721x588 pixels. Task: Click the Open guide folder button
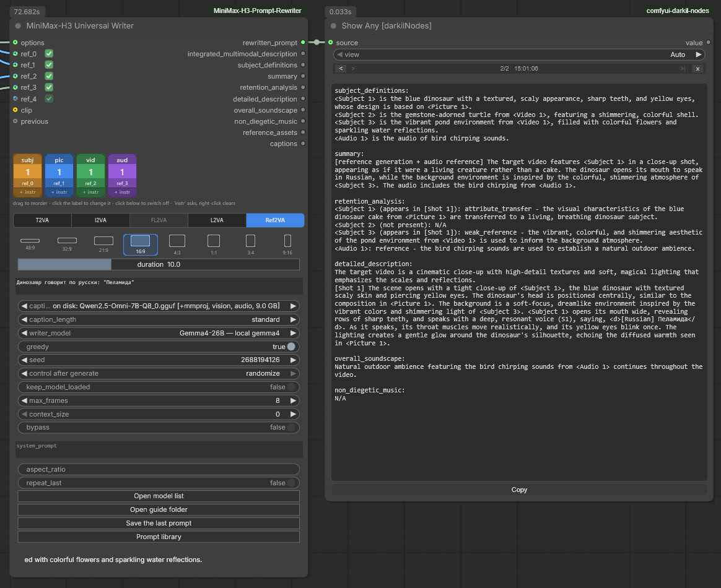point(159,509)
